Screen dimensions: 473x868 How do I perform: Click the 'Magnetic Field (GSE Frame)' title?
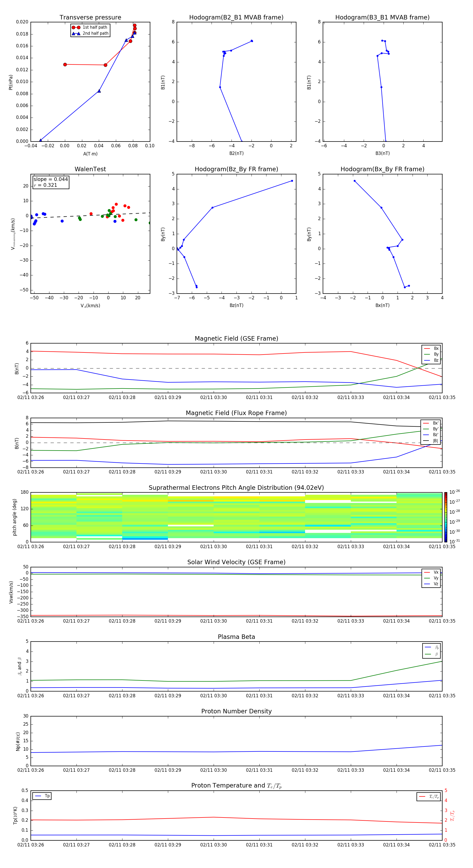point(236,339)
